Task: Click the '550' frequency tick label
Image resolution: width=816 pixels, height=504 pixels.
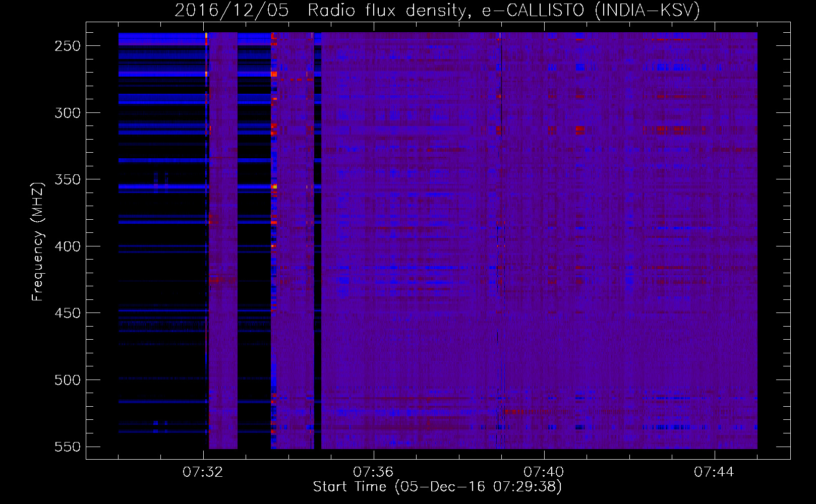Action: point(68,447)
